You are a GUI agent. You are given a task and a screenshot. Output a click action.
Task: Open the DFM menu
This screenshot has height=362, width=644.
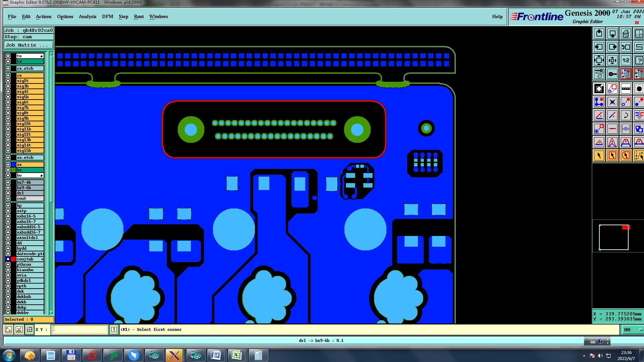click(107, 16)
